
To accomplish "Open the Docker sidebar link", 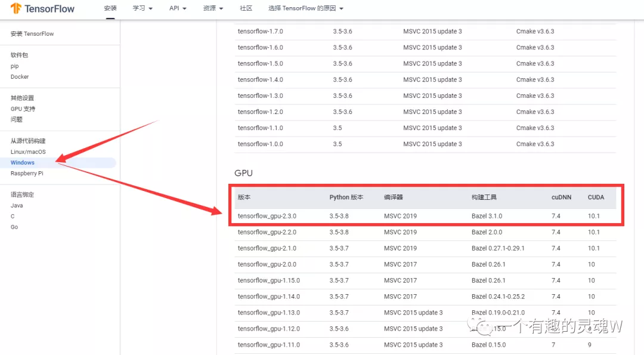I will [20, 77].
